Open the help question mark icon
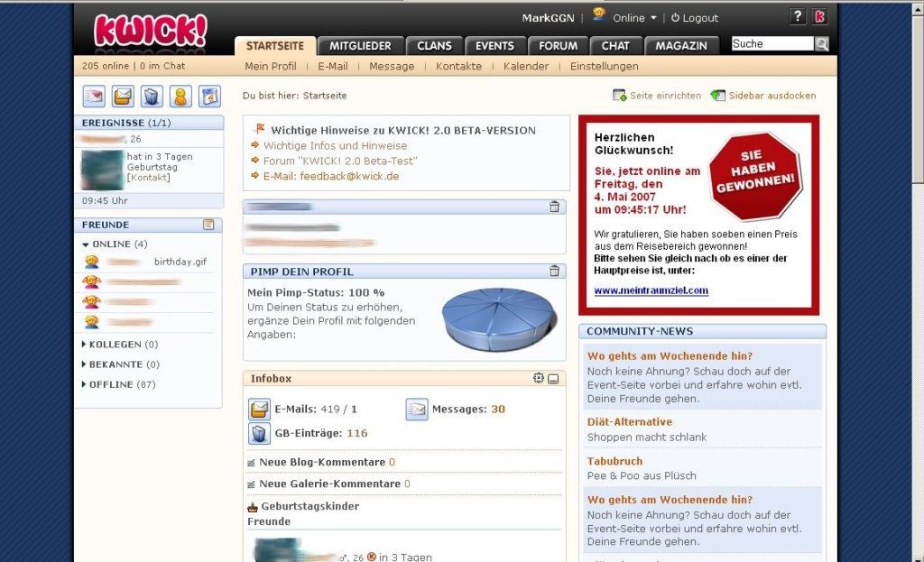924x562 pixels. pyautogui.click(x=798, y=16)
